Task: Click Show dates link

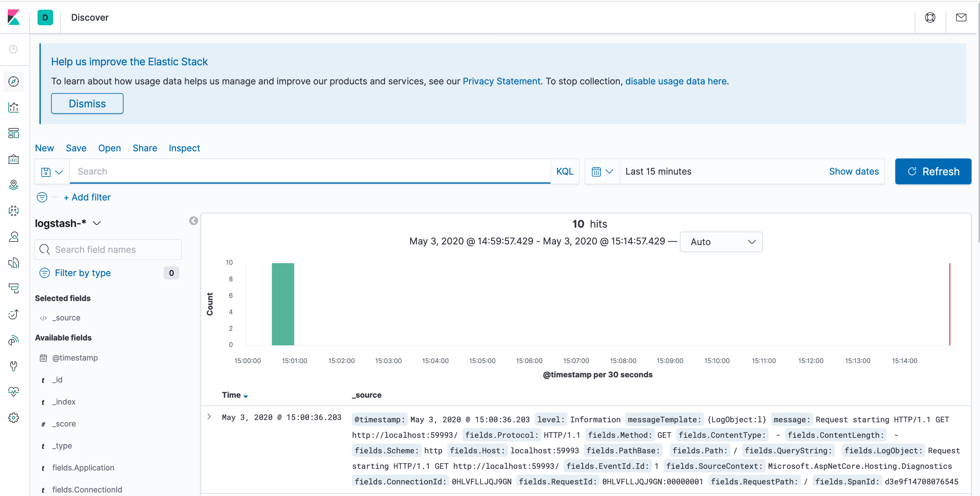Action: tap(854, 172)
